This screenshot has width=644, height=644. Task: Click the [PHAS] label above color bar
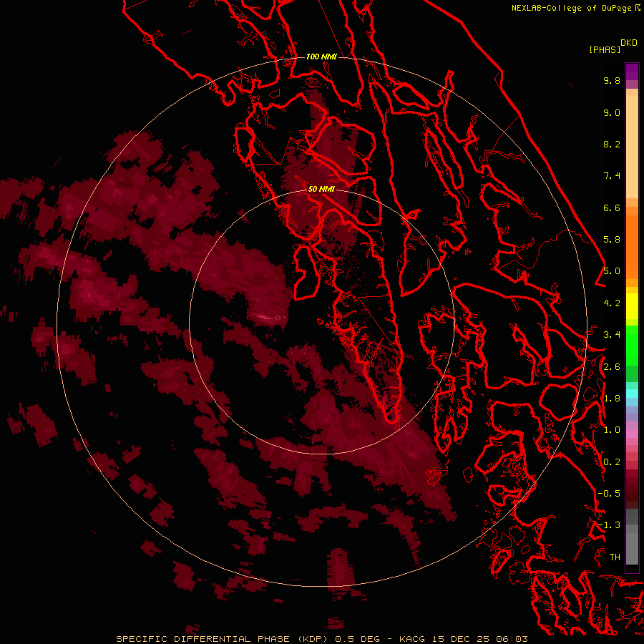tap(605, 49)
